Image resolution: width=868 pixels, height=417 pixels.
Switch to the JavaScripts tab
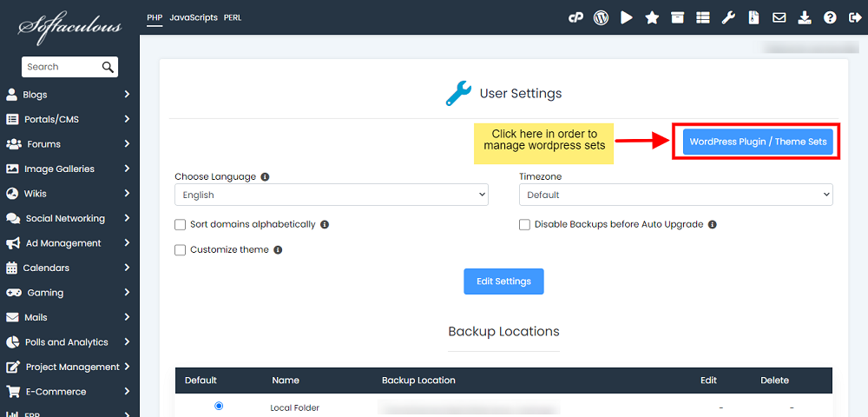194,17
